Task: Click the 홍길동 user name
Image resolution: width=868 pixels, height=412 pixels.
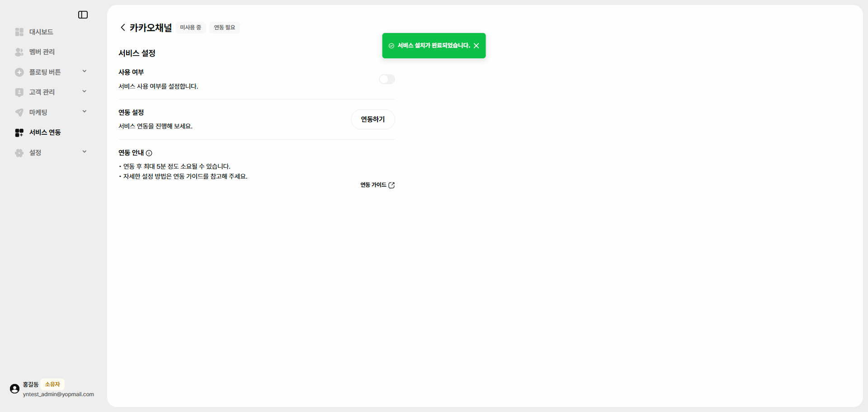Action: point(31,384)
